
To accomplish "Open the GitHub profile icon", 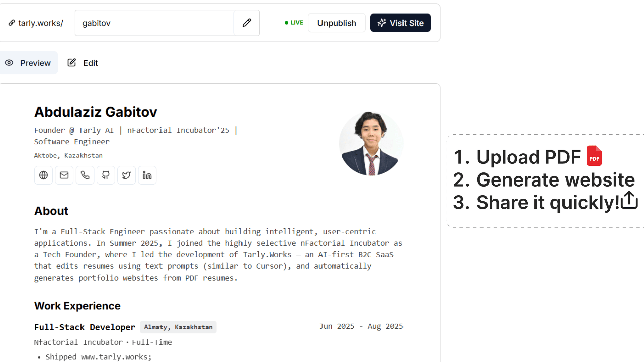I will 106,175.
